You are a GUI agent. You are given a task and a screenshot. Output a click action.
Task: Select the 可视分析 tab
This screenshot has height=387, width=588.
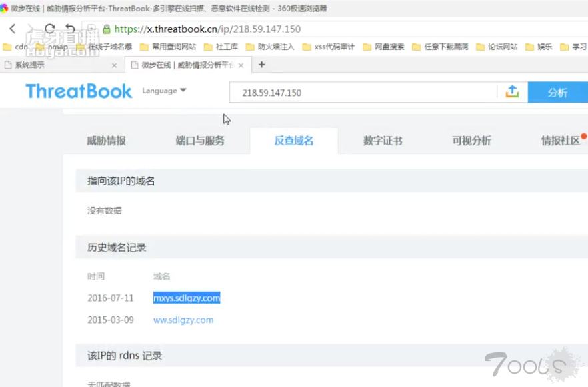tap(471, 141)
